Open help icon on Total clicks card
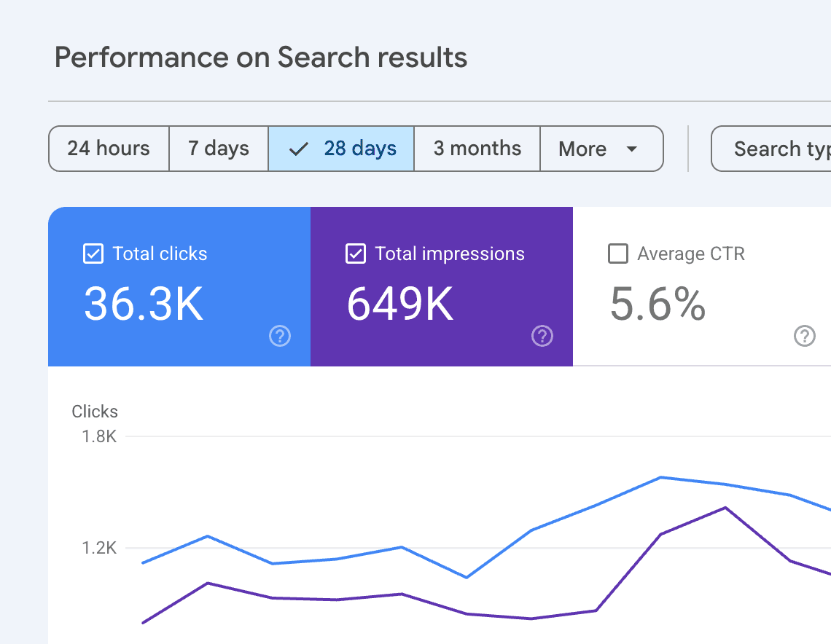 point(280,336)
